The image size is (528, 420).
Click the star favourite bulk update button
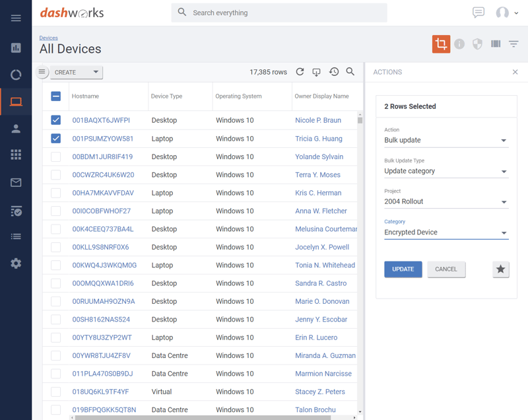click(501, 269)
